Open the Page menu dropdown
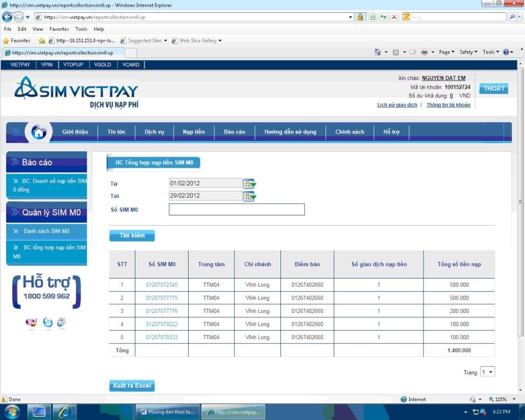Screen dimensions: 525x420 [447, 52]
